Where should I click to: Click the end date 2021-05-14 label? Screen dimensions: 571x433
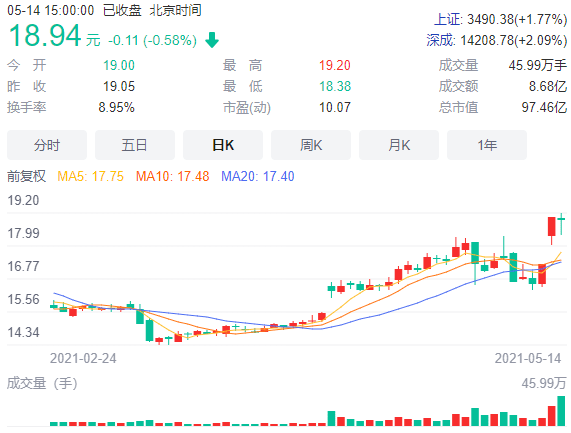click(528, 359)
